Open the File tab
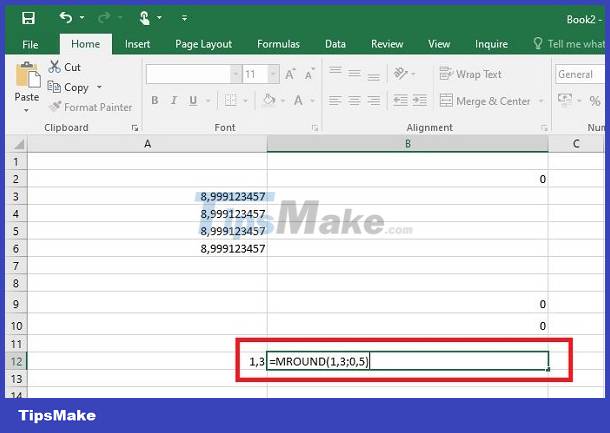Image resolution: width=610 pixels, height=433 pixels. (30, 44)
